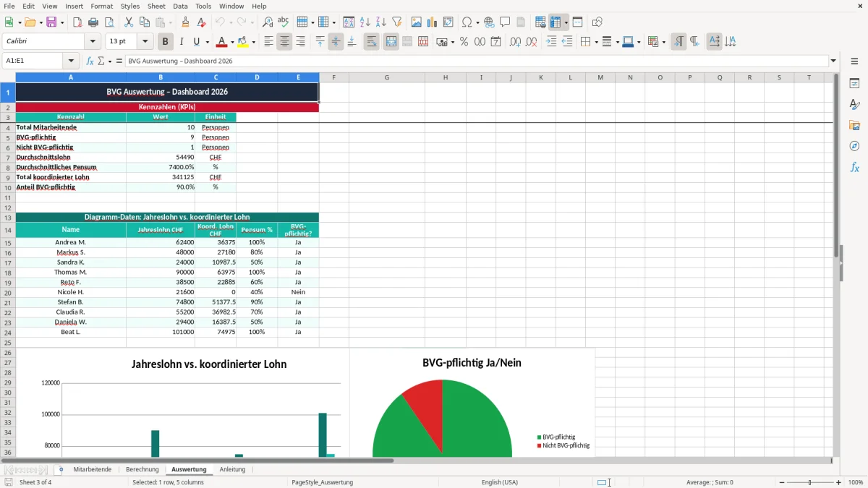Insert special character Omega icon

pyautogui.click(x=466, y=22)
